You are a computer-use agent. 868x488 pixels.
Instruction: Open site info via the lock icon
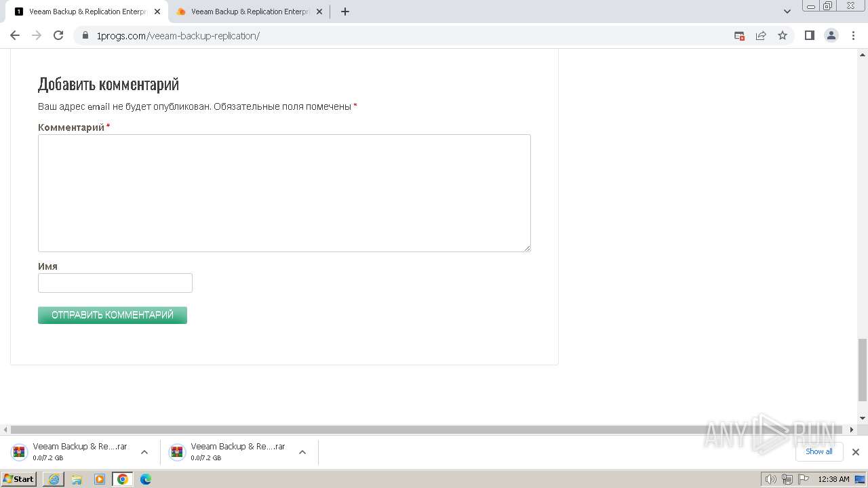[85, 36]
